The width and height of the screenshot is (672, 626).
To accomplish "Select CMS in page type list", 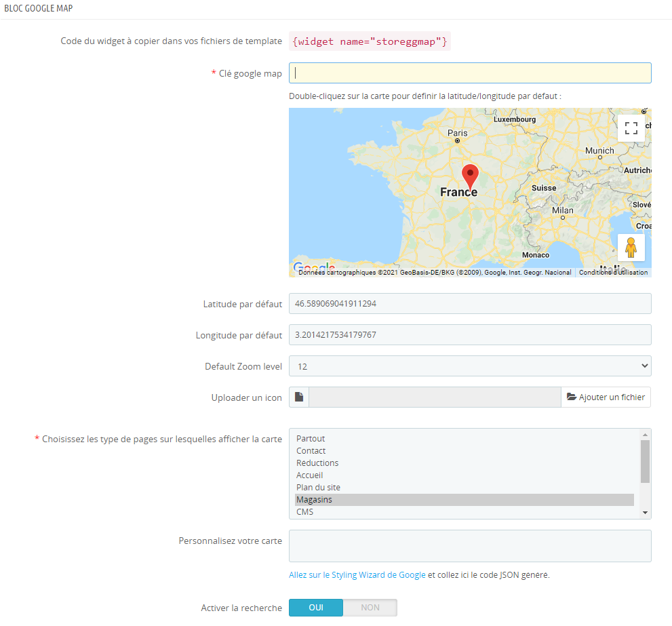I will (465, 512).
